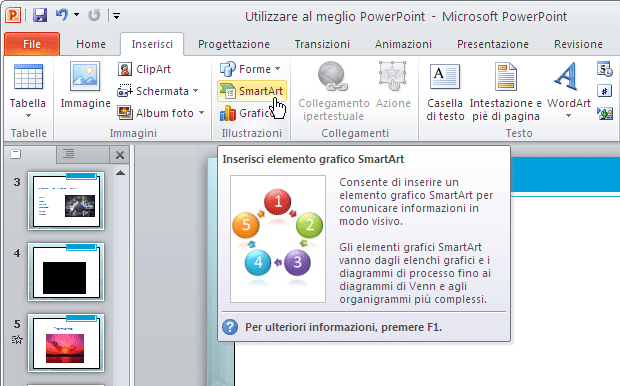Insert slide number icon

tap(604, 91)
